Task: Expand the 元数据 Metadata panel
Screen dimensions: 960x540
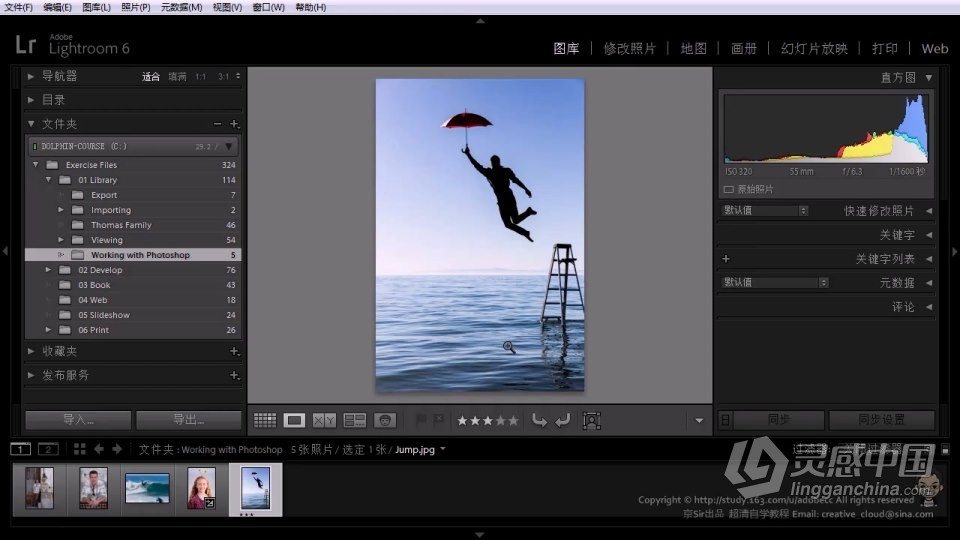Action: click(929, 283)
